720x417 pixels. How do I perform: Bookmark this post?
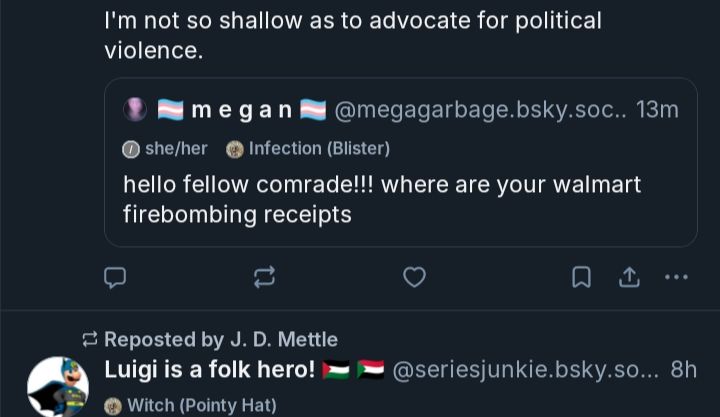tap(581, 277)
